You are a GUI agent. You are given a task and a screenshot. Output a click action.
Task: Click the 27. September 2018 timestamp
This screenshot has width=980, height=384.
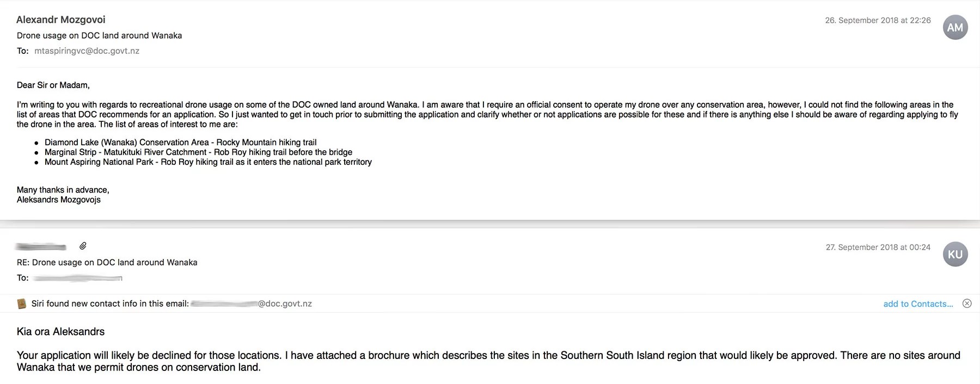pyautogui.click(x=878, y=247)
